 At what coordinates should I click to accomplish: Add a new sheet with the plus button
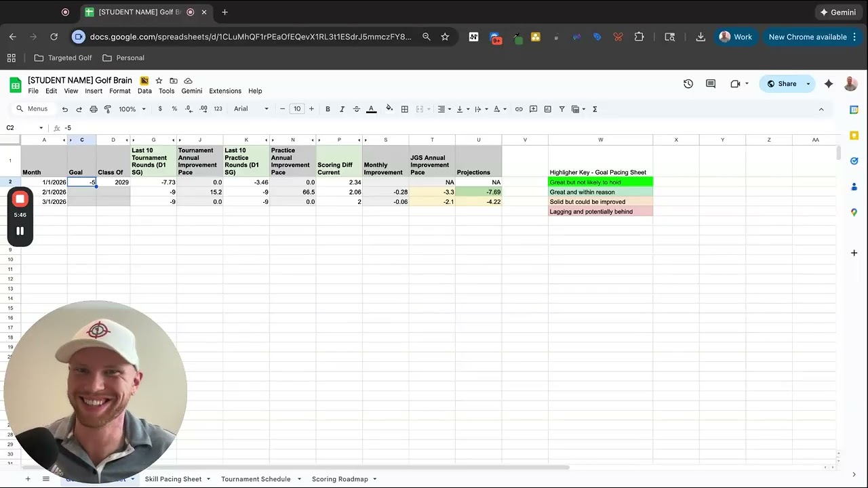tap(28, 479)
